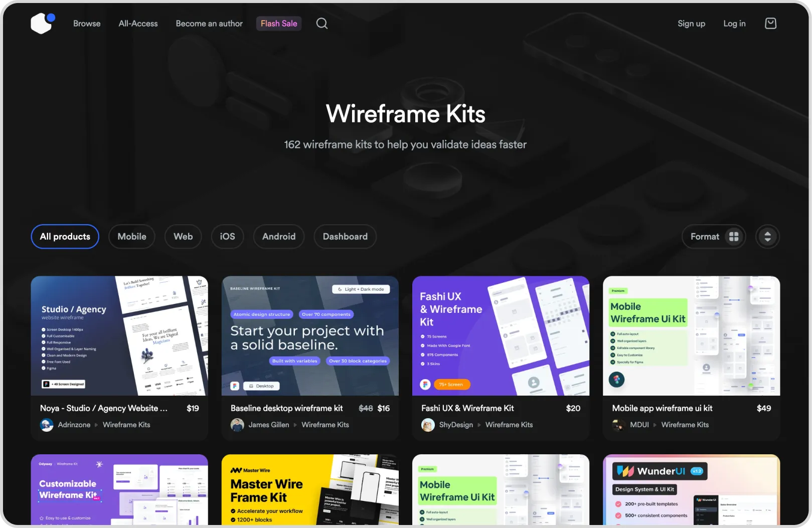
Task: Click the $20 price on Fashi kit
Action: [573, 408]
